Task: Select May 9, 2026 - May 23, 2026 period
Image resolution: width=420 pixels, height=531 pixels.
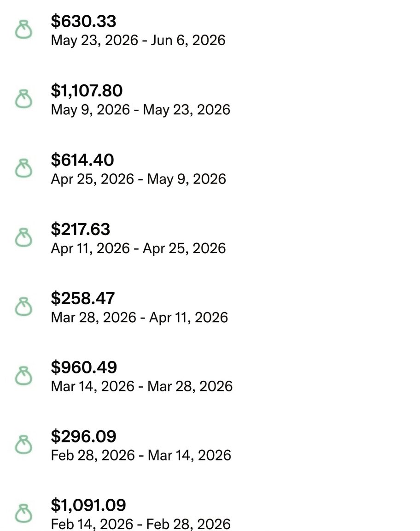Action: (x=140, y=110)
